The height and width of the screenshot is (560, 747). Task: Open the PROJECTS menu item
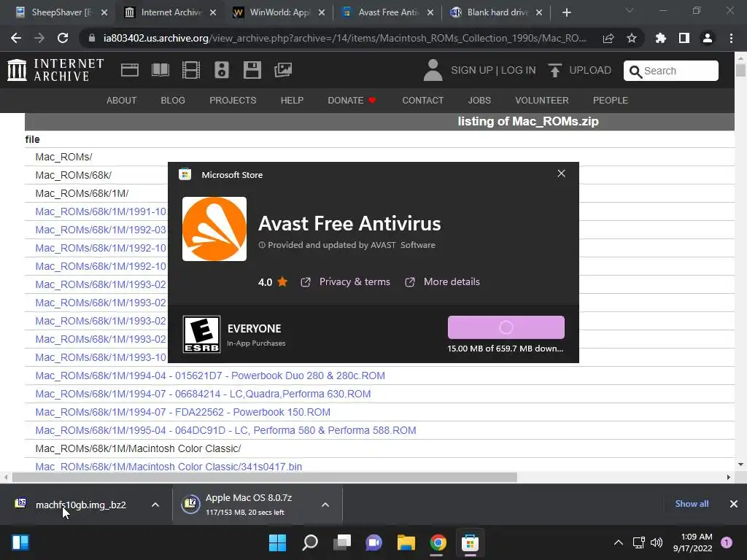(x=233, y=101)
